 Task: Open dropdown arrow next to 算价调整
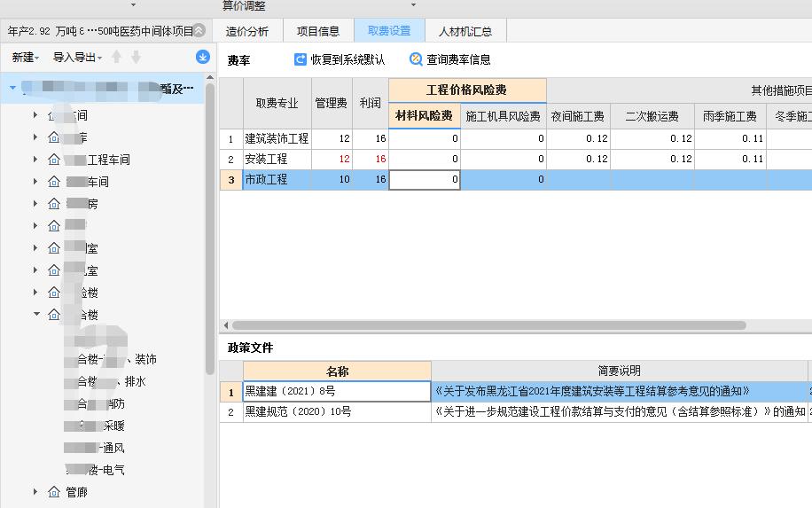coord(413,5)
